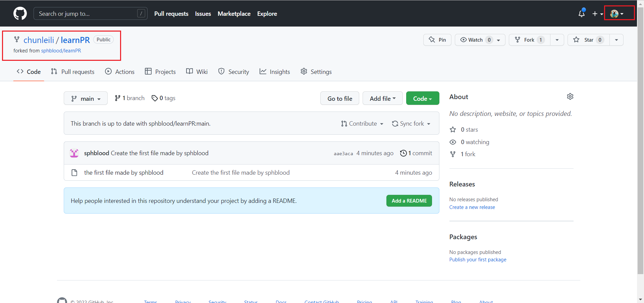Open the chunleili owner link
The width and height of the screenshot is (644, 303).
(x=39, y=40)
